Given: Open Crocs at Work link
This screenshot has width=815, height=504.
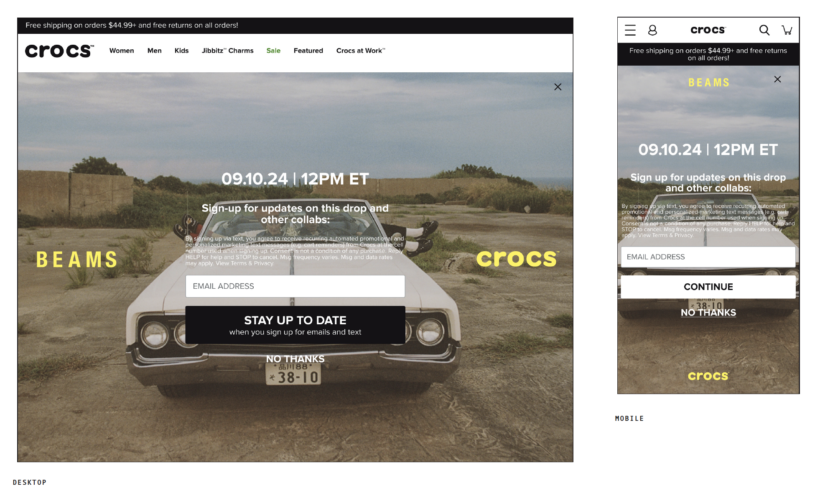Looking at the screenshot, I should 360,51.
